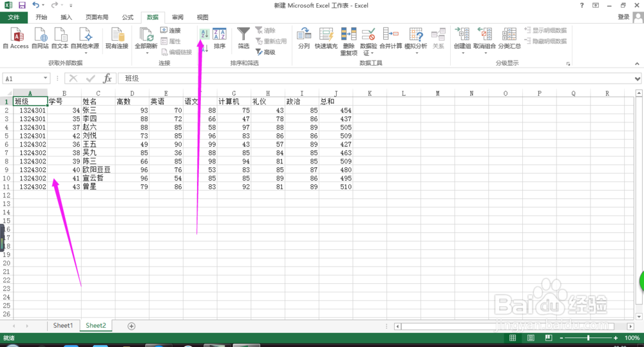Viewport: 644px width, 347px height.
Task: Open the custom Sort (排序) dialog
Action: coord(220,38)
